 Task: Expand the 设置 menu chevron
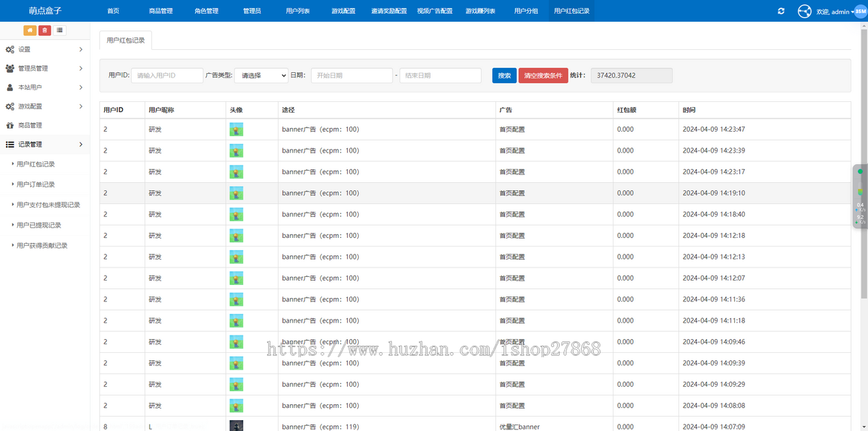coord(80,49)
